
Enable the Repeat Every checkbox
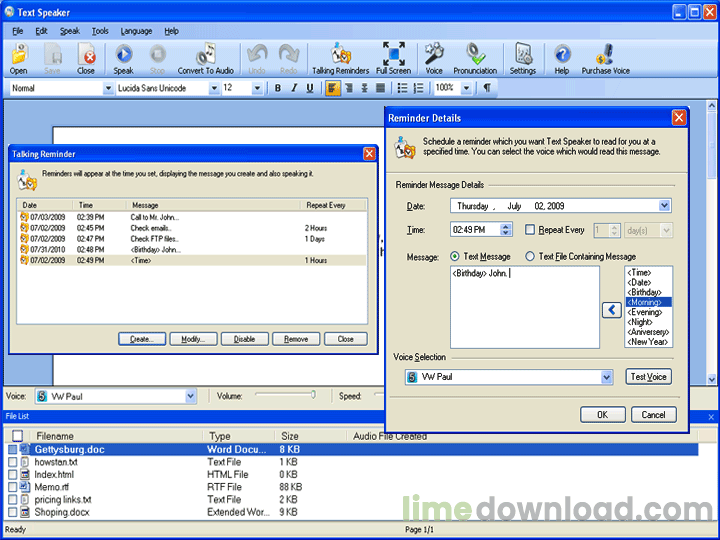coord(530,230)
